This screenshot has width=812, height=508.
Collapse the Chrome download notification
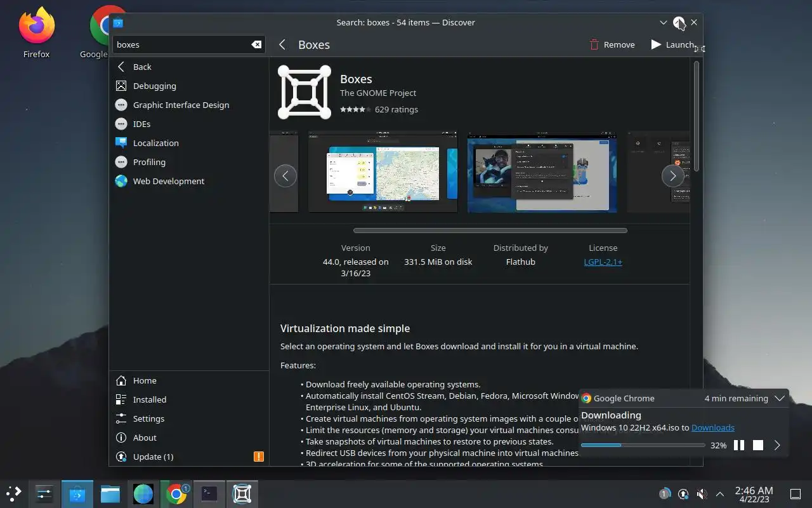click(x=780, y=398)
